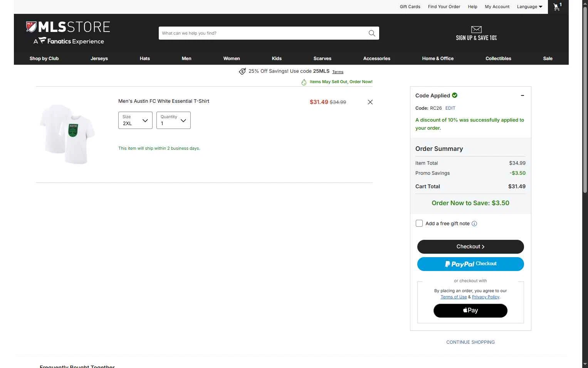
Task: Open the Accessories menu
Action: click(x=377, y=59)
